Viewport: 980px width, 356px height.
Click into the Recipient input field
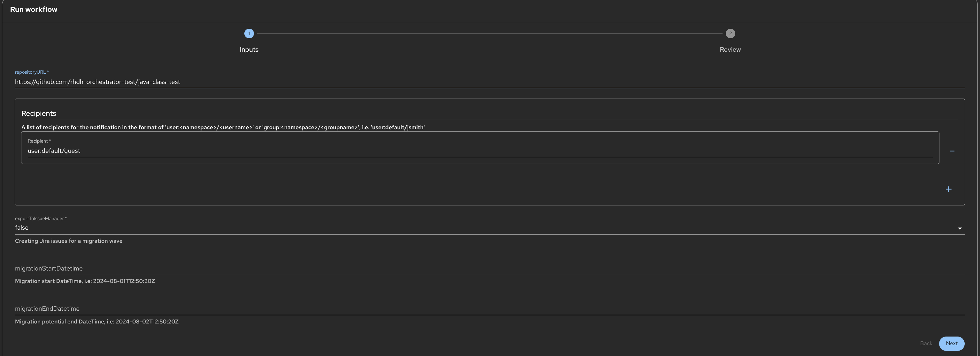pos(479,151)
